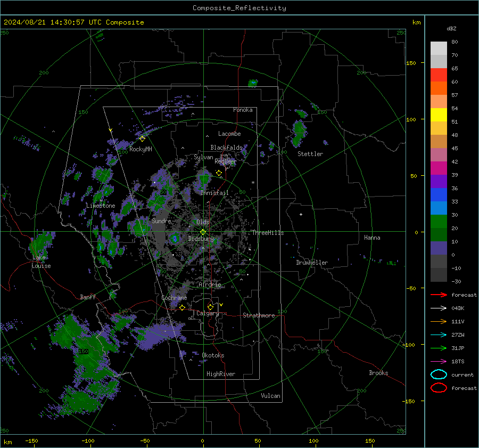The height and width of the screenshot is (448, 479).
Task: Pick the bright green swatch between 30 and 20 dBZ
Action: pos(439,222)
